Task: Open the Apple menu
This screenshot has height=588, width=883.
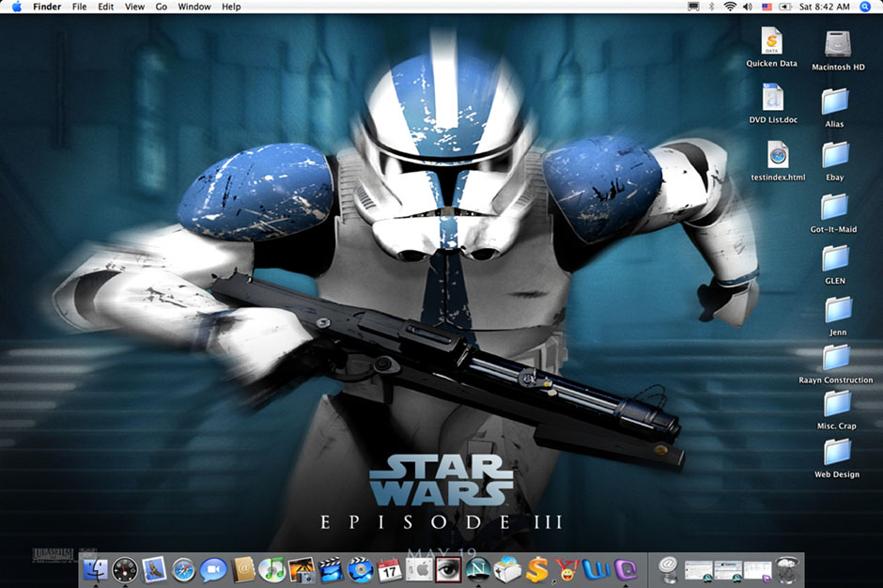Action: 16,7
